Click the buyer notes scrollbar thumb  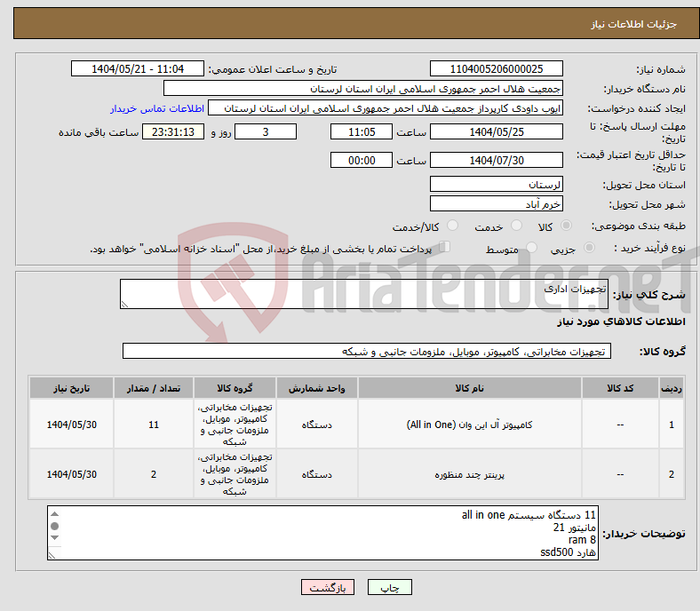54,527
